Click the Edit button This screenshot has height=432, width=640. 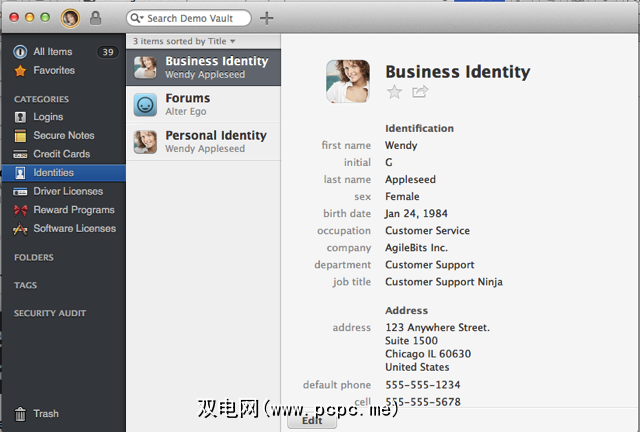[312, 421]
